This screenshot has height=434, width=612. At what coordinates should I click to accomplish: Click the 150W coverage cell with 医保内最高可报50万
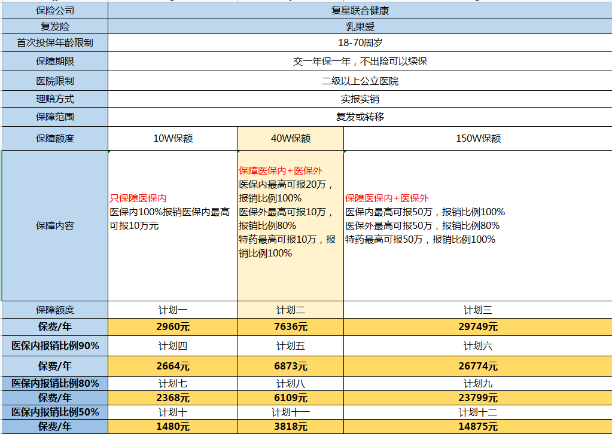tap(478, 226)
